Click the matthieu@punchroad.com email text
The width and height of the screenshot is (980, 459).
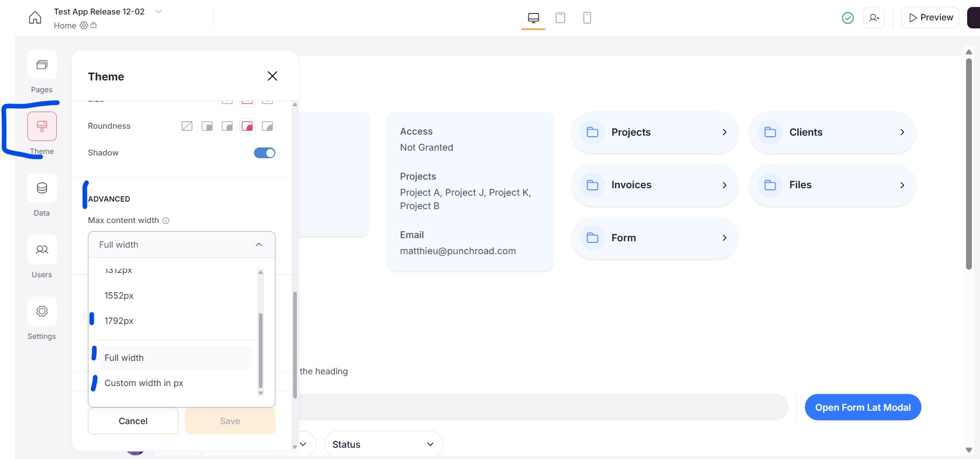coord(458,251)
